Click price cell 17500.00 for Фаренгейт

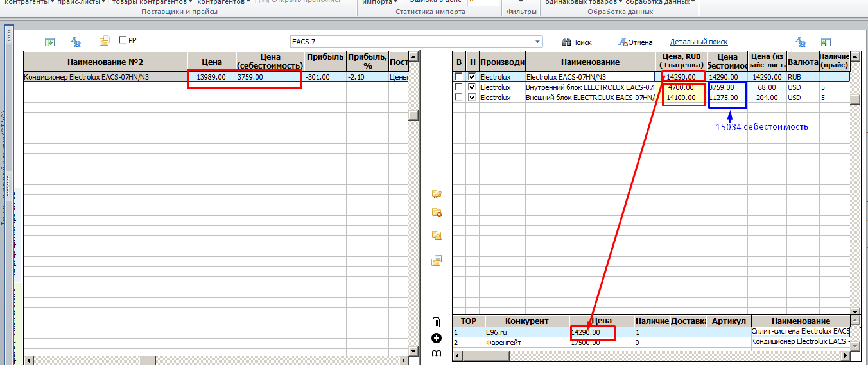(602, 343)
